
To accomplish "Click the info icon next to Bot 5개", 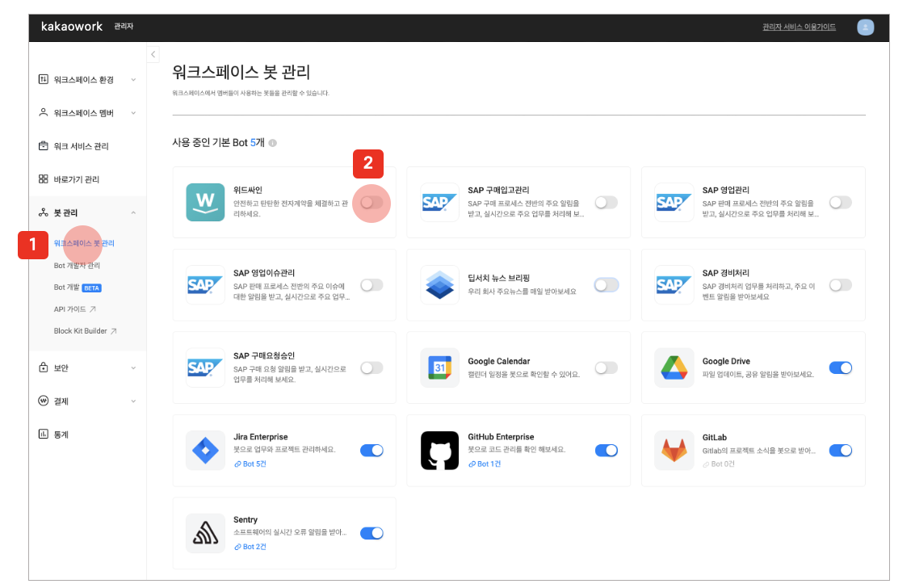I will point(272,143).
